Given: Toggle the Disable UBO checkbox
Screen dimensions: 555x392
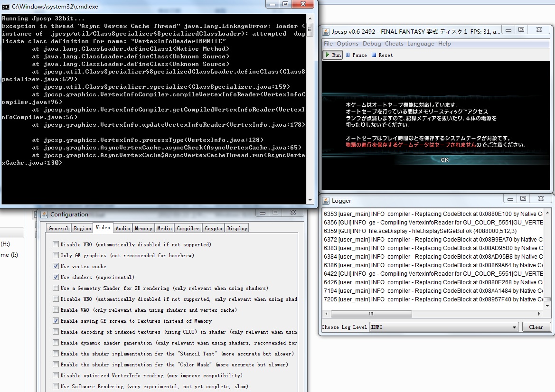Looking at the screenshot, I should point(56,299).
